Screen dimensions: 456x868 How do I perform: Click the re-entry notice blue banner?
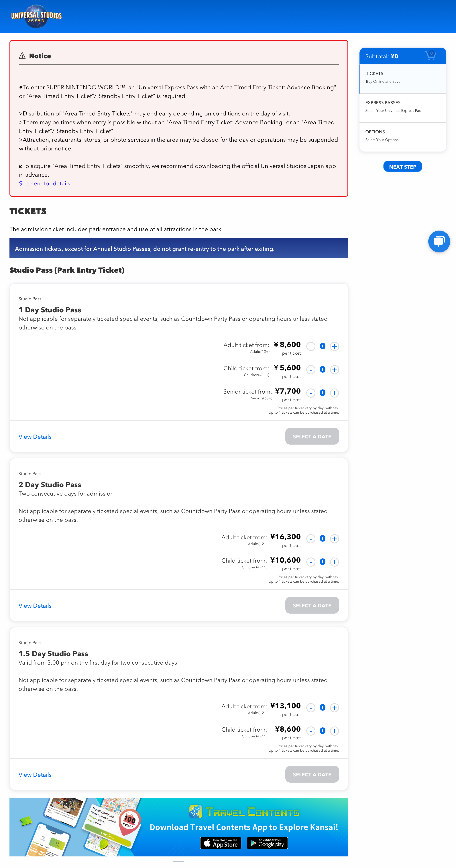pos(179,248)
